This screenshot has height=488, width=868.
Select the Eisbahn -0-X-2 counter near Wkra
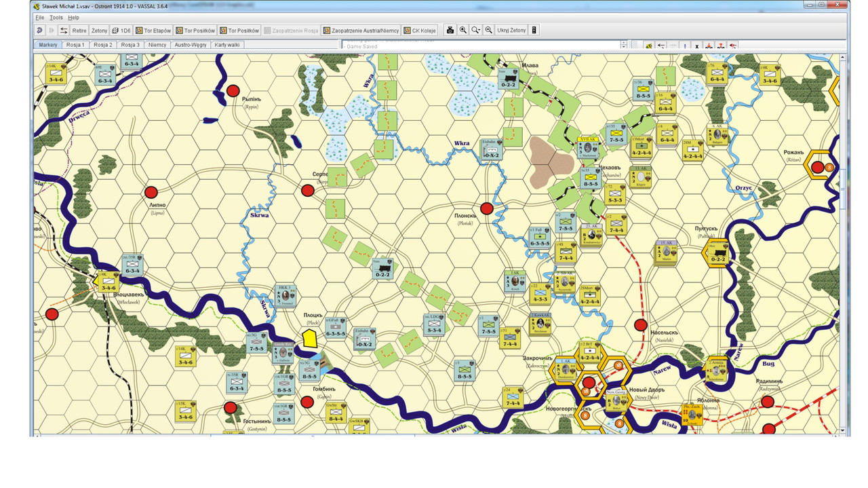click(x=490, y=149)
